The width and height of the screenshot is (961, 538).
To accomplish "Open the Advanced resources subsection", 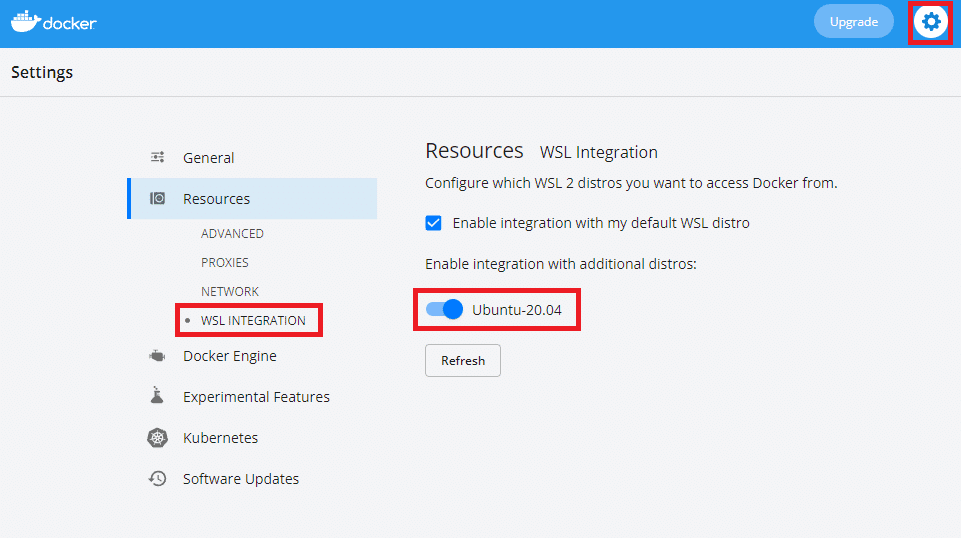I will point(232,234).
